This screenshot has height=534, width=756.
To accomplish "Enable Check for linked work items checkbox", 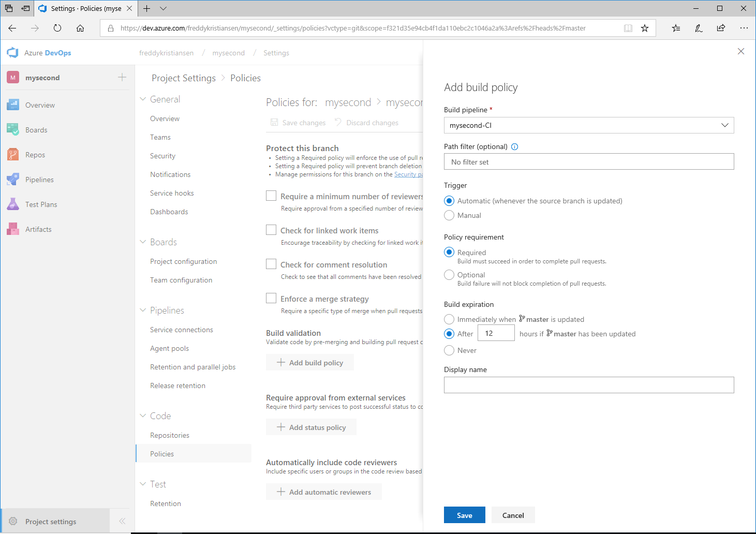I will pyautogui.click(x=271, y=230).
